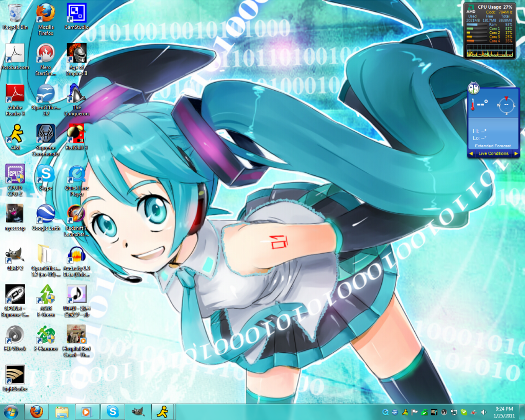This screenshot has height=420, width=525.
Task: Launch QuickTime Player from the desktop
Action: pos(77,181)
